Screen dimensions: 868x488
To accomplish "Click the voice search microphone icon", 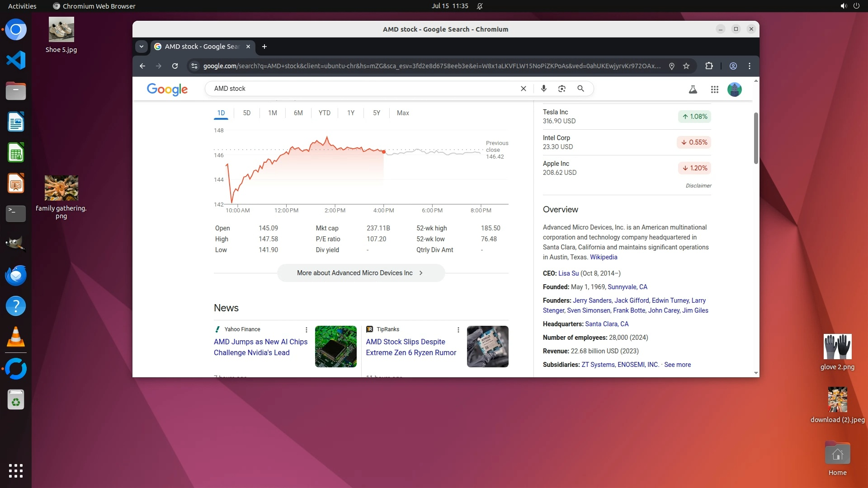I will click(x=544, y=89).
